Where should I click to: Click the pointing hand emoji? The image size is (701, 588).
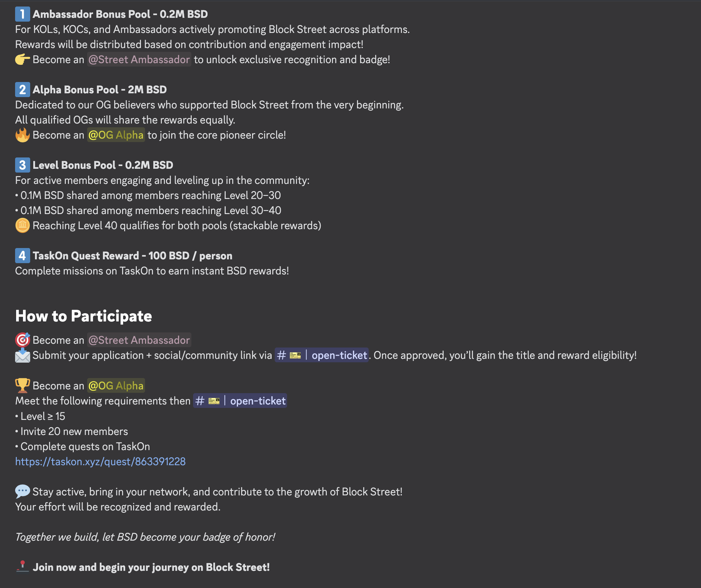click(x=22, y=60)
